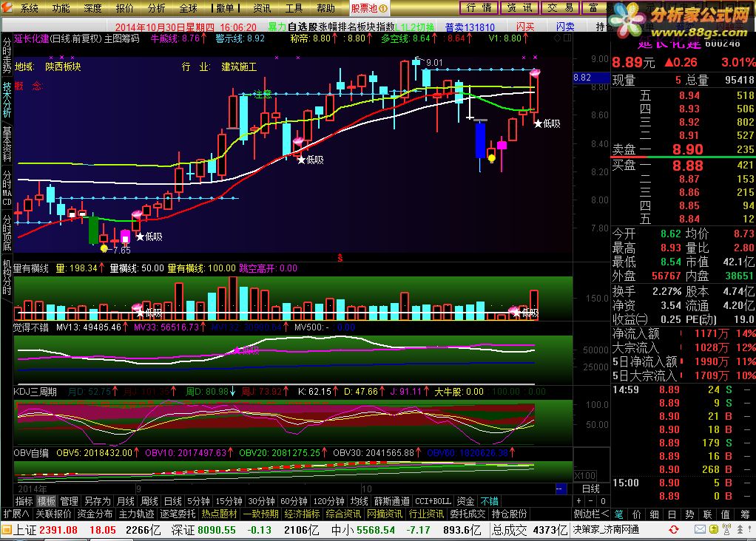Click the small window icon beside the diamond
The image size is (756, 541).
[567, 38]
